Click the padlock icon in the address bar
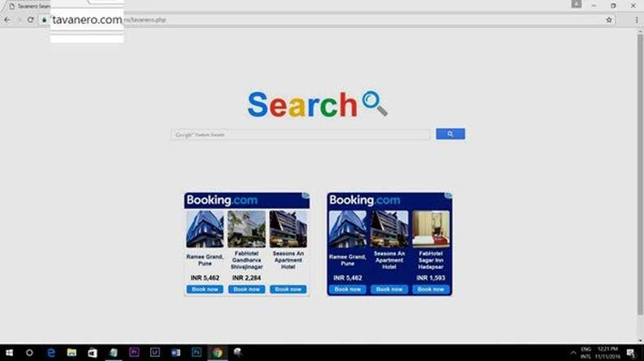This screenshot has width=644, height=361. (x=44, y=20)
